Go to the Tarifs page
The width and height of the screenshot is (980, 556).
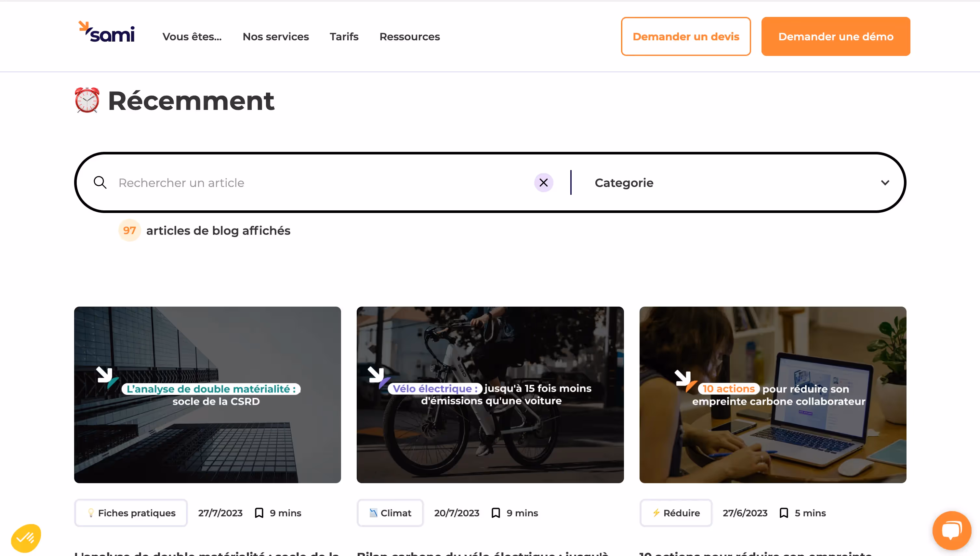[x=344, y=37]
